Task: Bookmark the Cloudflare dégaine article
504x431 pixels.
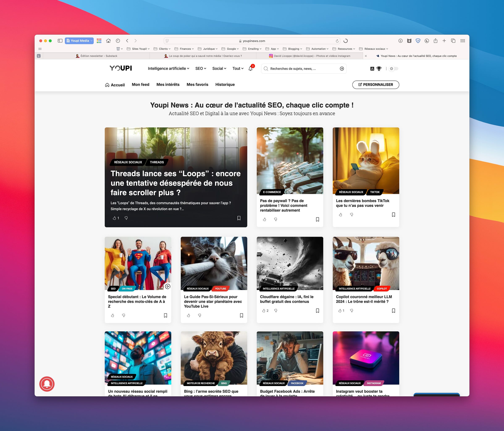Action: (318, 311)
